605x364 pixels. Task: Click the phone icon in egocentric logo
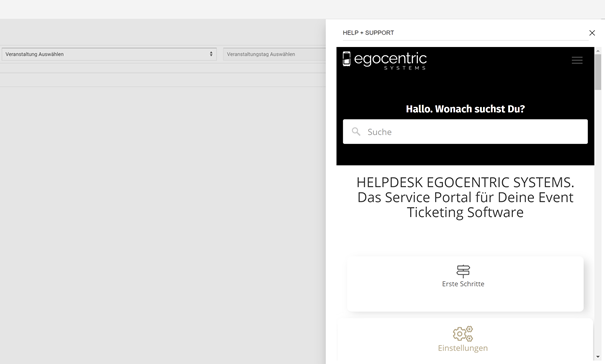(x=347, y=59)
